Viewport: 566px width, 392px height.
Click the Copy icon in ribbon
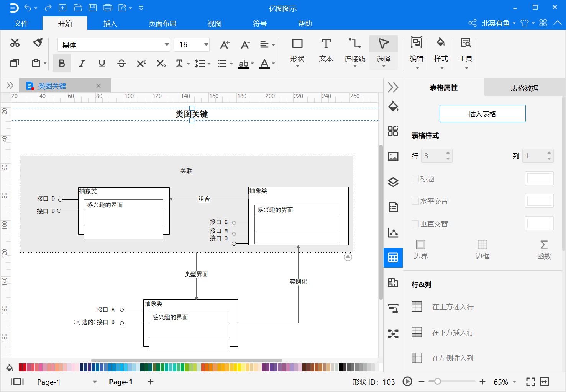15,63
